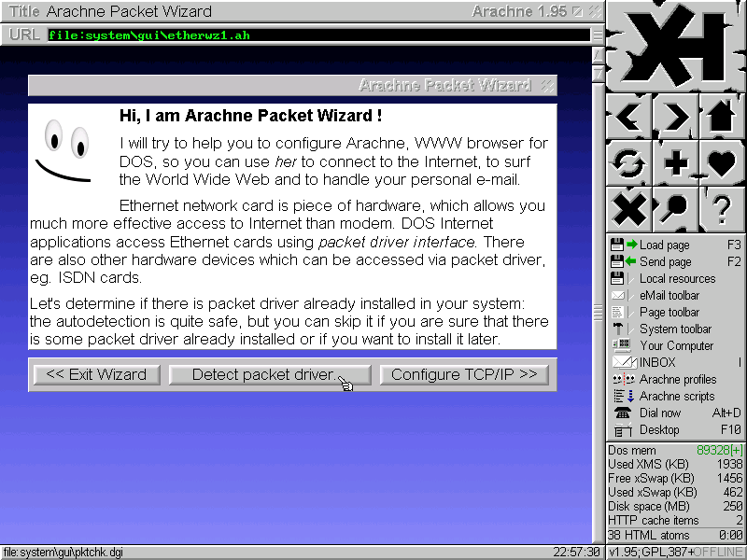
Task: Go forward with the right arrow icon
Action: point(675,116)
